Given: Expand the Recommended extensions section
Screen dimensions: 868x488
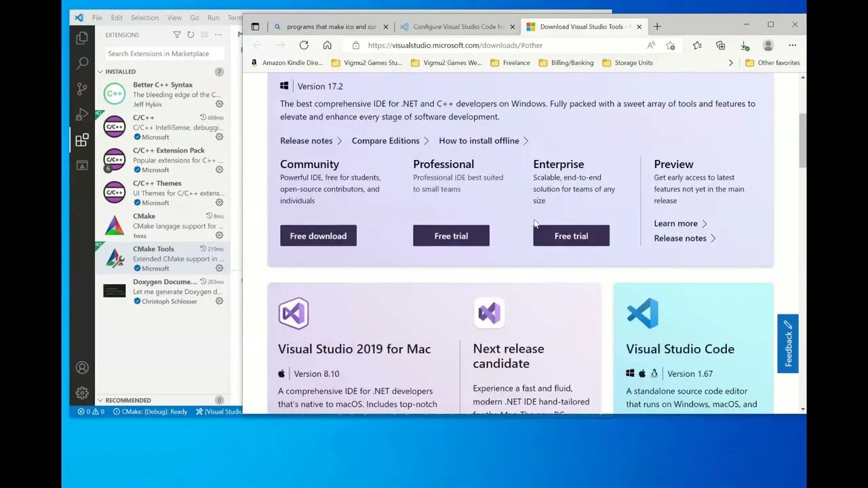Looking at the screenshot, I should (100, 400).
